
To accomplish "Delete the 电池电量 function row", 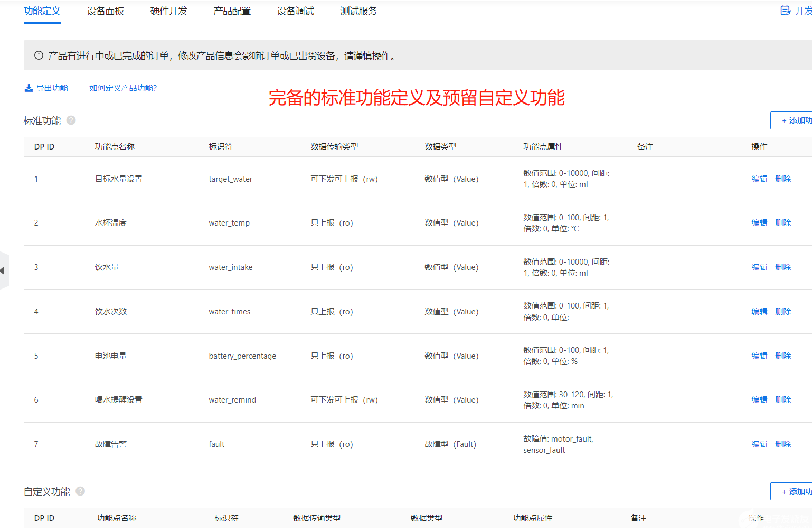I will click(783, 356).
